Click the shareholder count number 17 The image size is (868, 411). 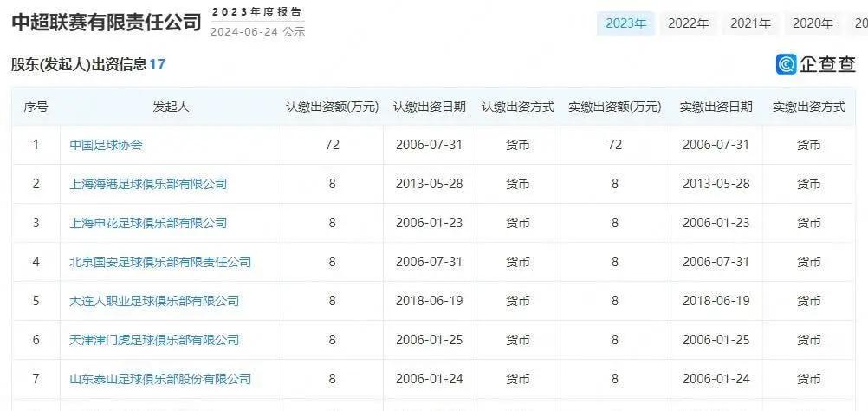(x=157, y=65)
